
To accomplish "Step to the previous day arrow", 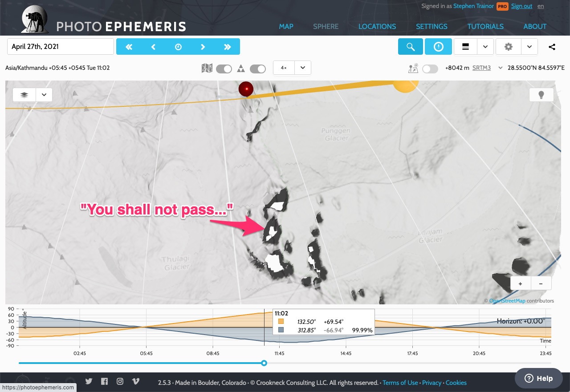I will tap(154, 47).
